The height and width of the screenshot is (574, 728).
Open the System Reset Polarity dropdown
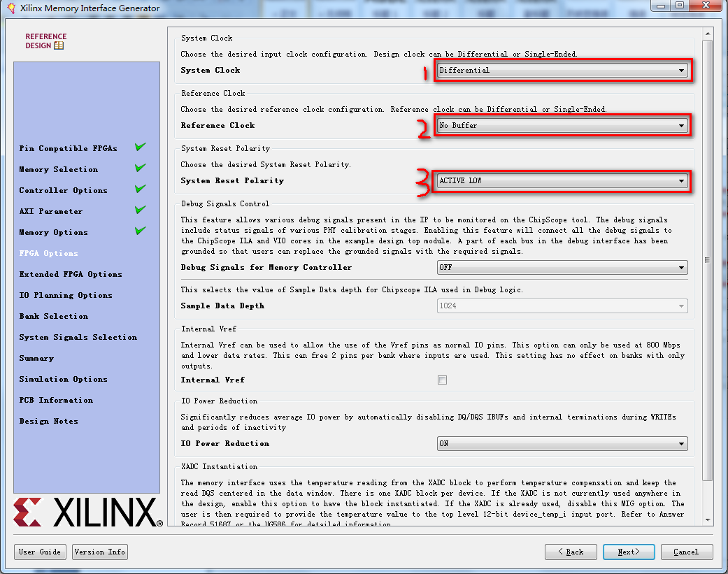(680, 180)
